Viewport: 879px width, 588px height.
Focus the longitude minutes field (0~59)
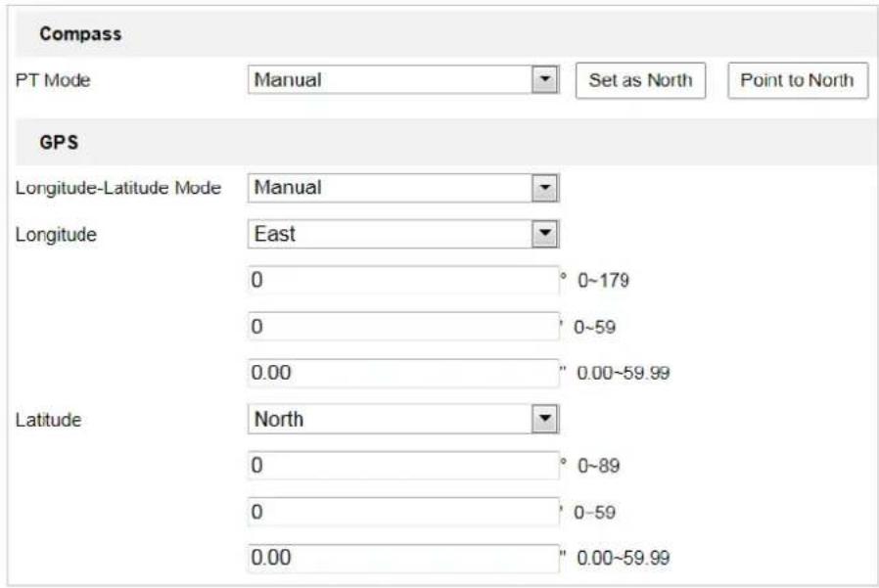403,326
